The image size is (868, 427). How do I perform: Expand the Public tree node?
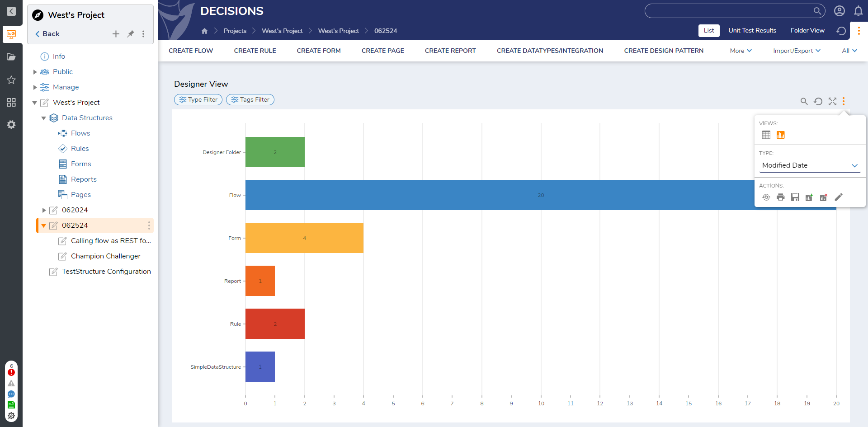coord(35,72)
